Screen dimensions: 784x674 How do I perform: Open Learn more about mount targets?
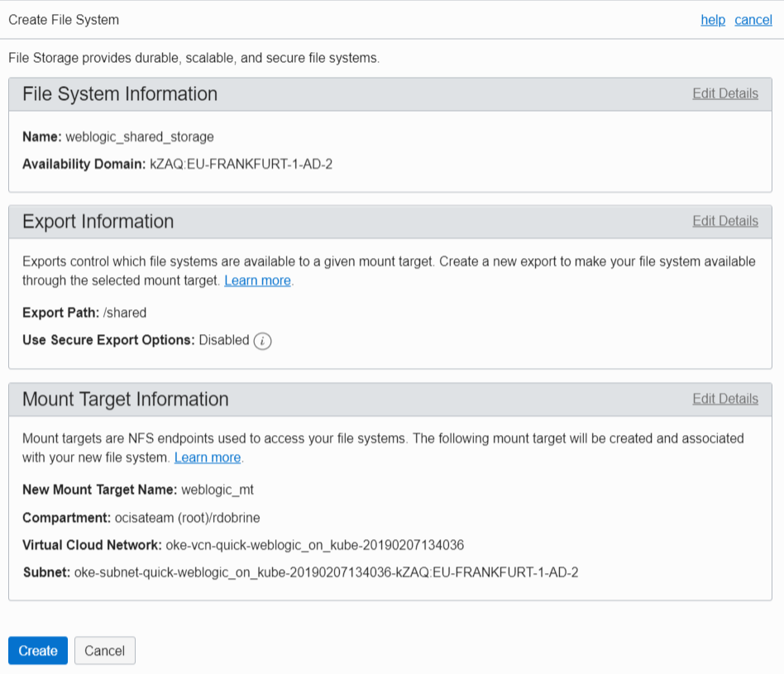point(208,457)
